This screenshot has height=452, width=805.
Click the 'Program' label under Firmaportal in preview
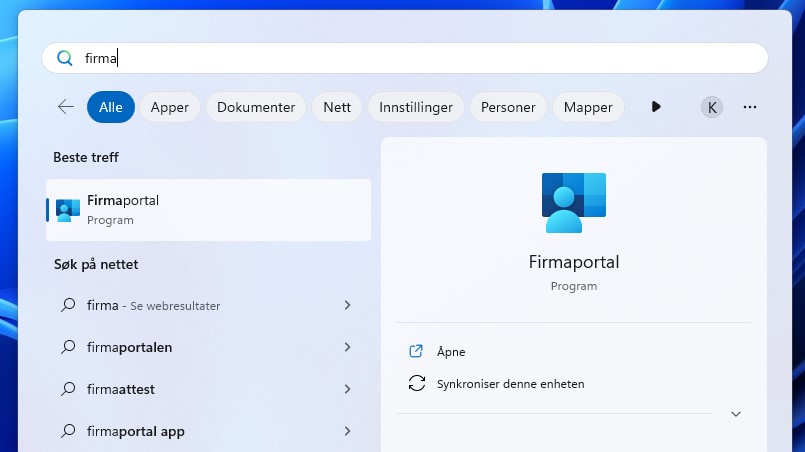[x=573, y=286]
